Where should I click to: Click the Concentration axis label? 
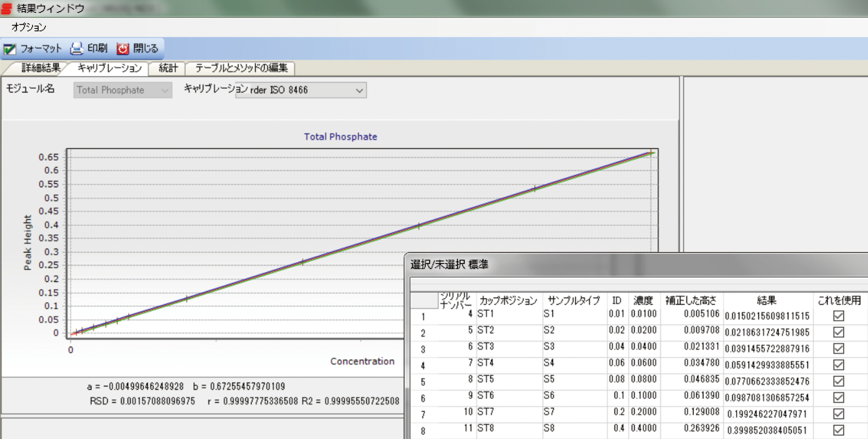(362, 361)
